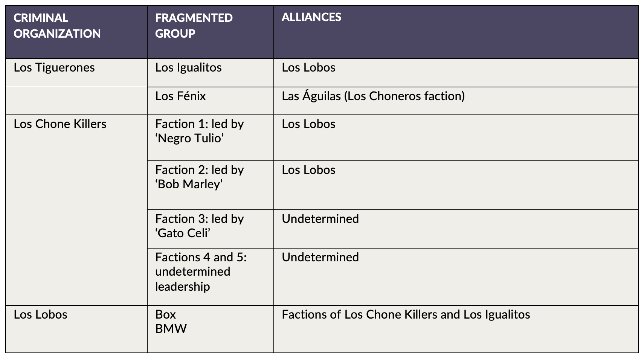This screenshot has width=644, height=360.
Task: Select Faction 1 led by 'Negro Tulio'
Action: [x=200, y=131]
